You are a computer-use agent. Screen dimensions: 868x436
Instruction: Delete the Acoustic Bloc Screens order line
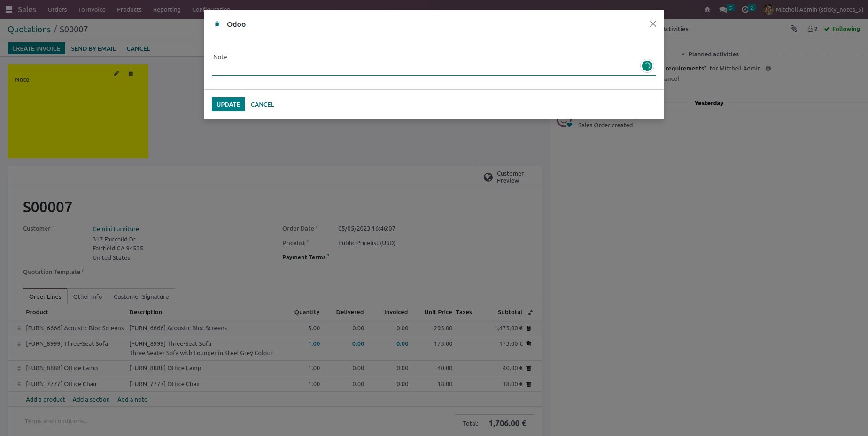(528, 328)
